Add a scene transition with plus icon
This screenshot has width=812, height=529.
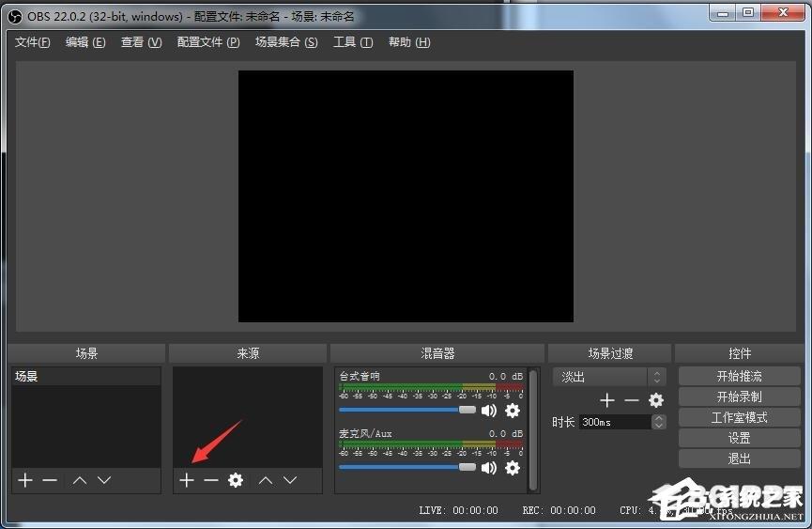tap(607, 400)
